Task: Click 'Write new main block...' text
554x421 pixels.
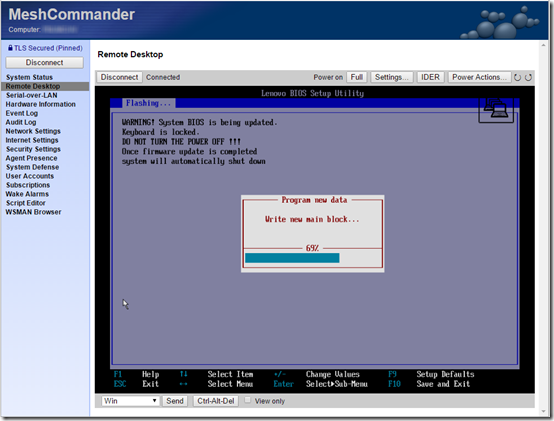Action: (312, 219)
